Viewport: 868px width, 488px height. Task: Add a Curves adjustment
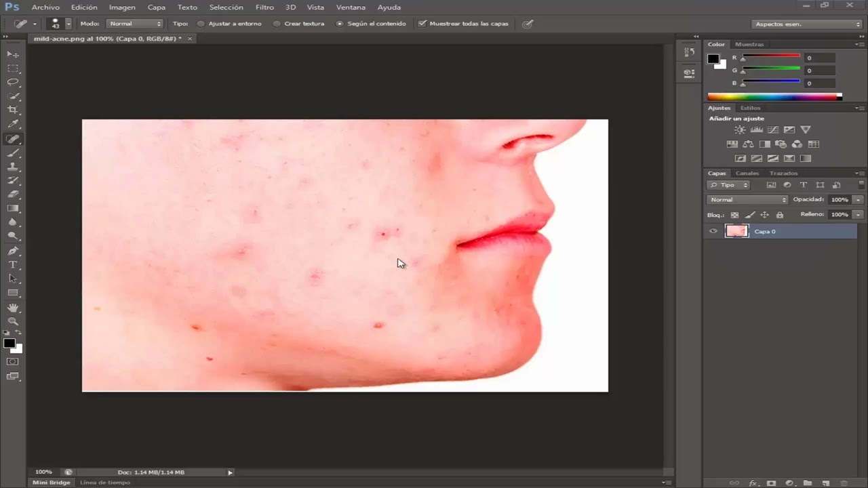[772, 129]
